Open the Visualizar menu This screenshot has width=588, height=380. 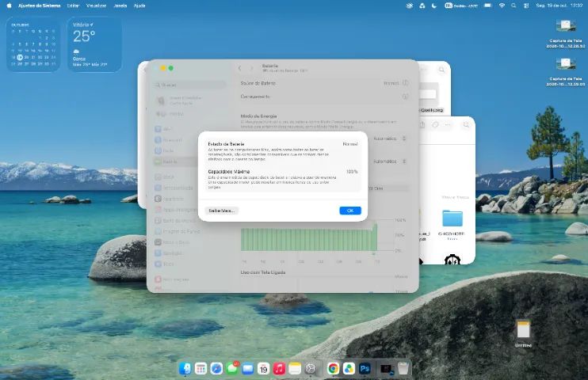[x=96, y=6]
